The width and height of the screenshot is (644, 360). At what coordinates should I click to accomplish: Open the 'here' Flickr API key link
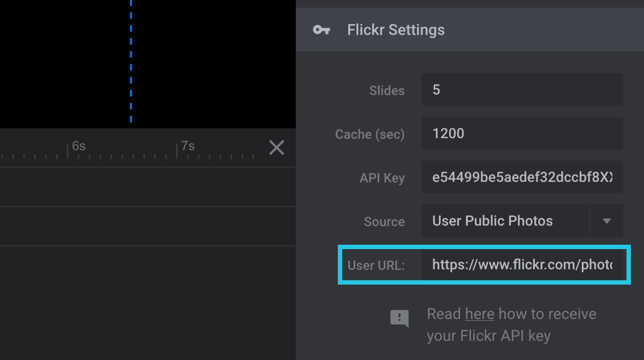(x=479, y=314)
